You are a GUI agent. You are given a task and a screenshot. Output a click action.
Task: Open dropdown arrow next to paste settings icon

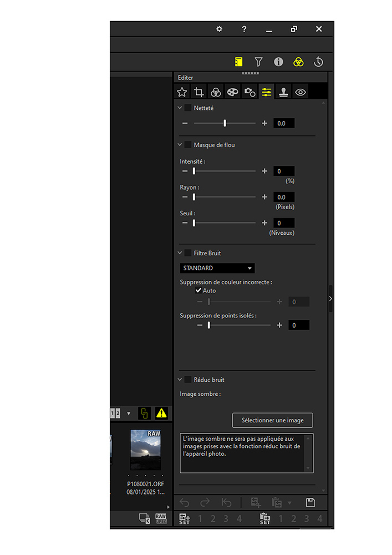(289, 503)
